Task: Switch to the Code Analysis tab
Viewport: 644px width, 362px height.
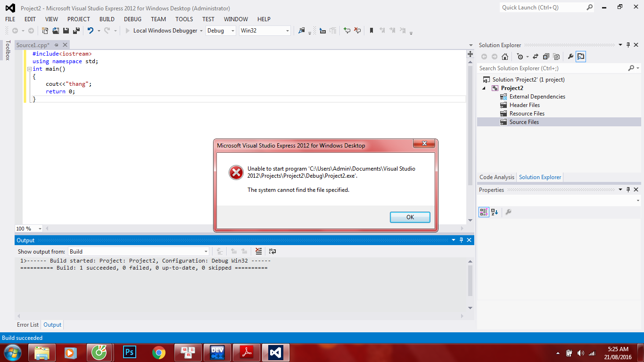Action: 497,177
